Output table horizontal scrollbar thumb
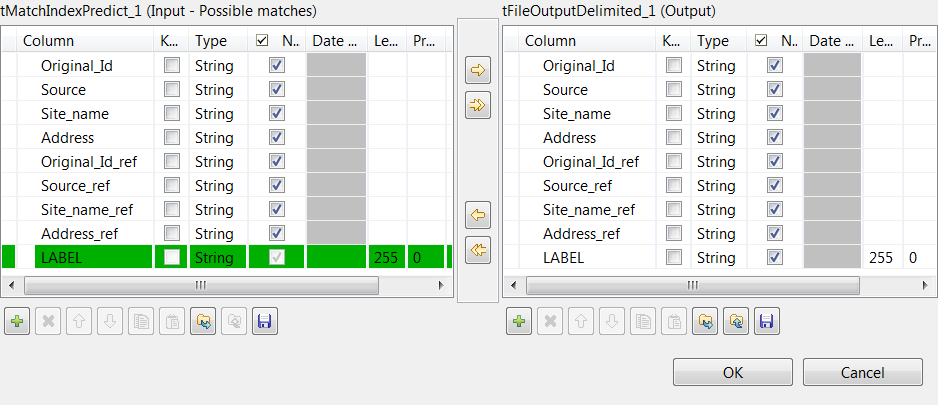Screen dimensions: 938x405 click(x=693, y=285)
